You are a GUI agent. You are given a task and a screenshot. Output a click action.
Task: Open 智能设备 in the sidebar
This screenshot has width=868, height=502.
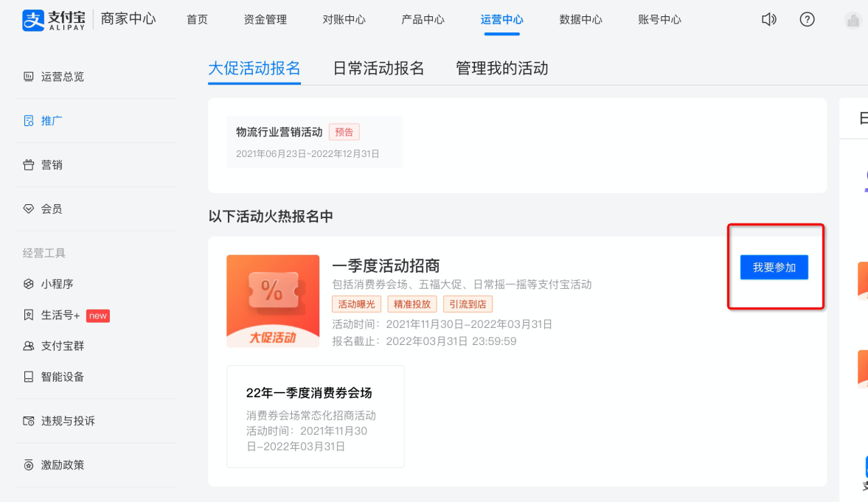point(63,377)
